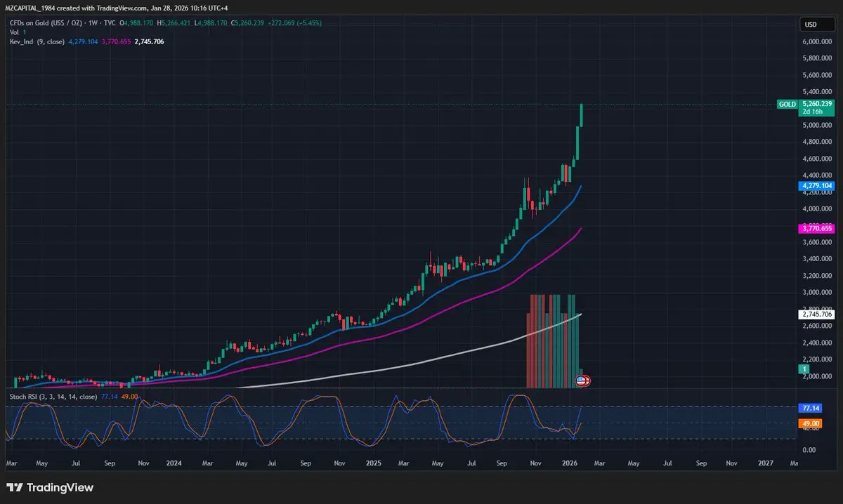
Task: Click the Kev_Ind (9, close) legend
Action: pyautogui.click(x=37, y=42)
